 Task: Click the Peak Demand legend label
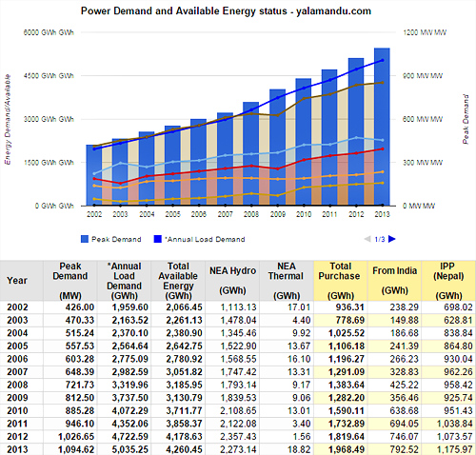[x=116, y=239]
